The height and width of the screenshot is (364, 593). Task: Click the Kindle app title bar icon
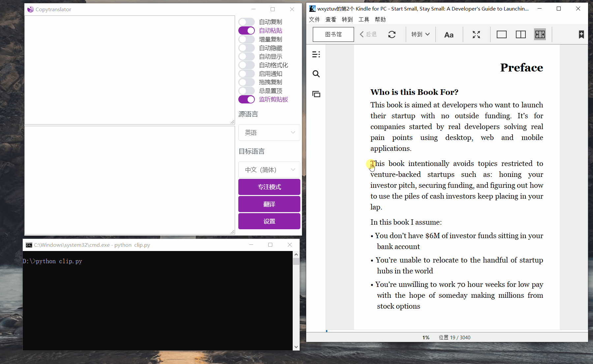(312, 9)
